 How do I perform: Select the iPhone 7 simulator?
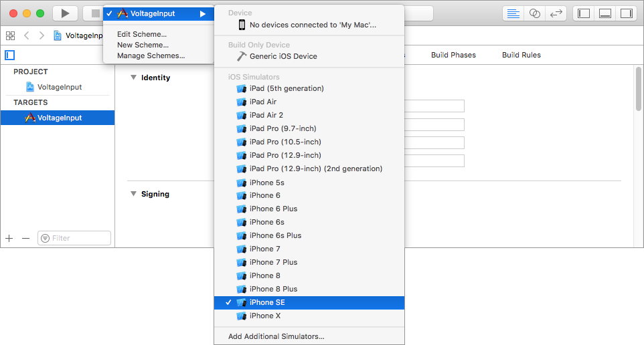click(x=309, y=249)
